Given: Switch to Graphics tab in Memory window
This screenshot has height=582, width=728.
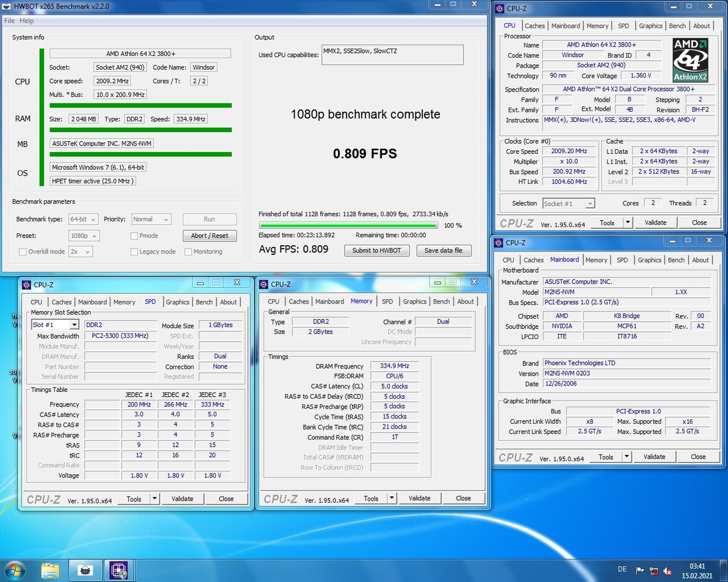Looking at the screenshot, I should pyautogui.click(x=415, y=302).
